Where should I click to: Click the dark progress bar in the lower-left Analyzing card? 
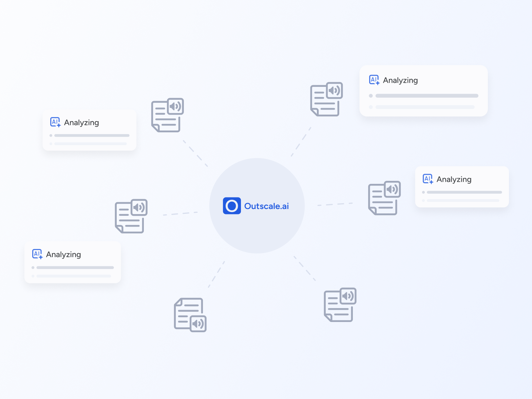tap(75, 268)
